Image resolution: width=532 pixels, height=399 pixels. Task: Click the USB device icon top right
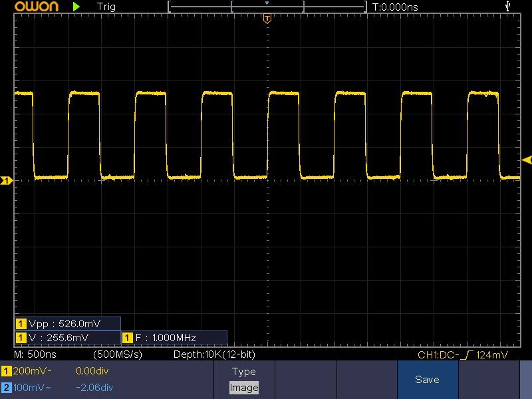click(x=507, y=6)
